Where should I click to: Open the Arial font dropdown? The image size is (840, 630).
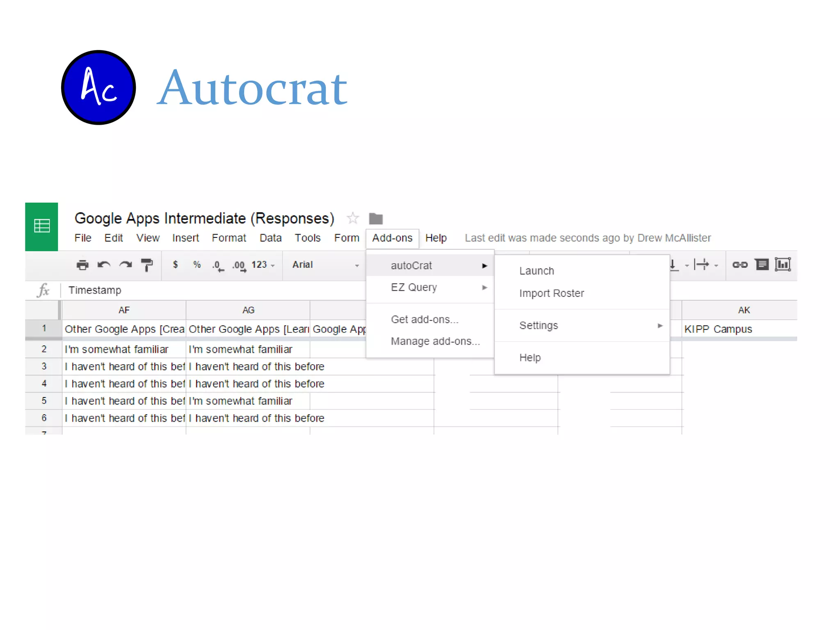coord(326,265)
